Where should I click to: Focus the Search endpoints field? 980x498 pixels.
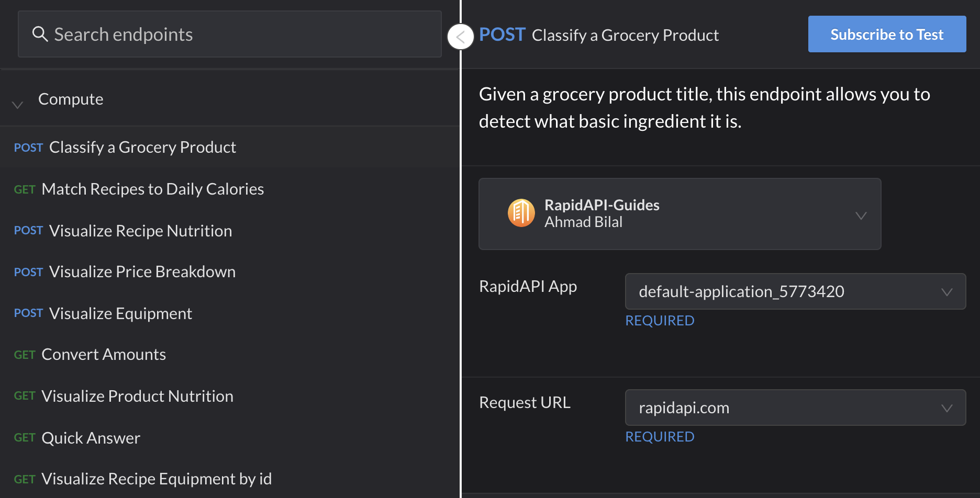pyautogui.click(x=230, y=34)
